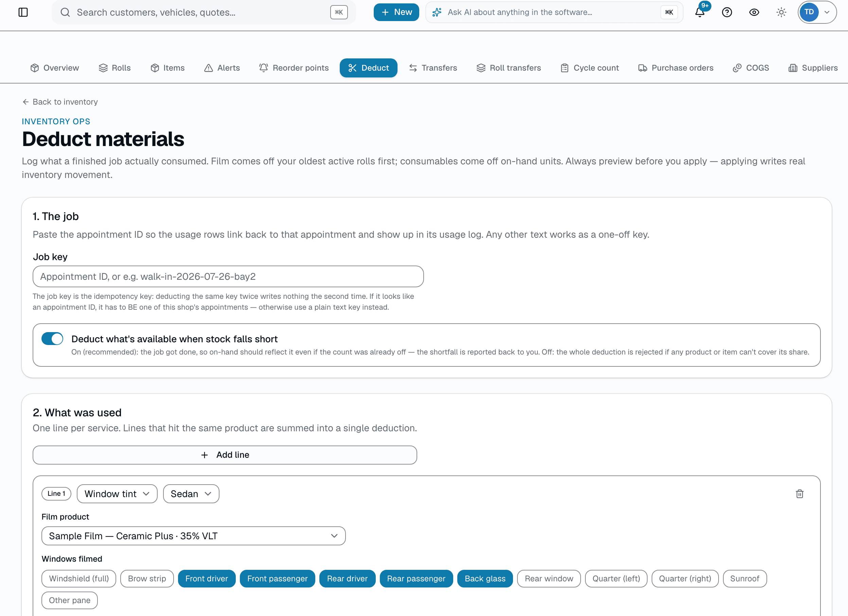The image size is (848, 616).
Task: Select the Windshield (full) window chip
Action: [79, 578]
